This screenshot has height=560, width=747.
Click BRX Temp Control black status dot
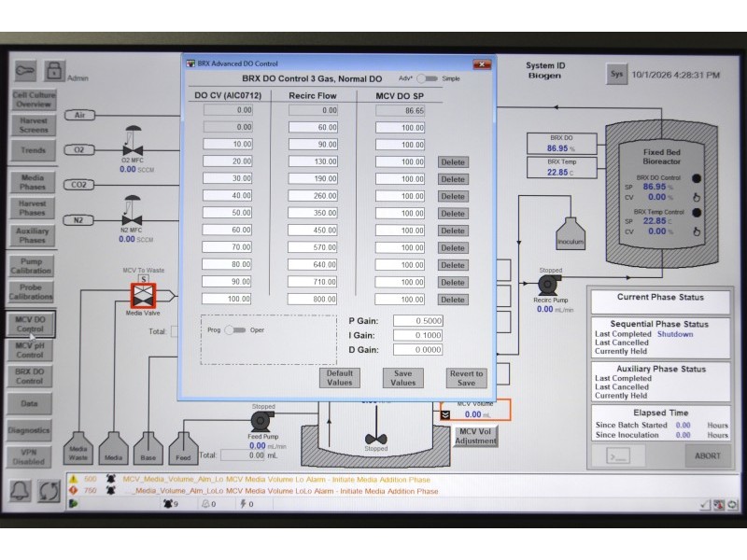[697, 213]
